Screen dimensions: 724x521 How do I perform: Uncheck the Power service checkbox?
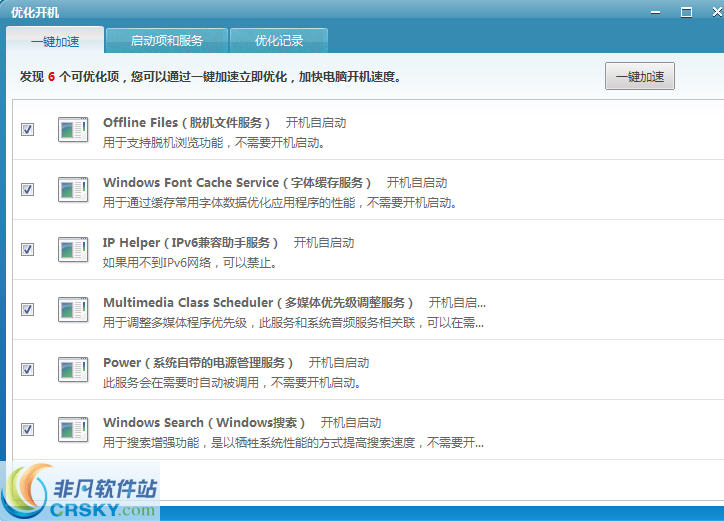(x=28, y=370)
